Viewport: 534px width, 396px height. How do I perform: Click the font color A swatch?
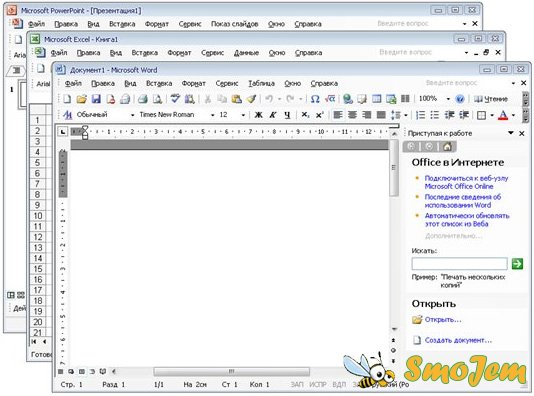[503, 115]
